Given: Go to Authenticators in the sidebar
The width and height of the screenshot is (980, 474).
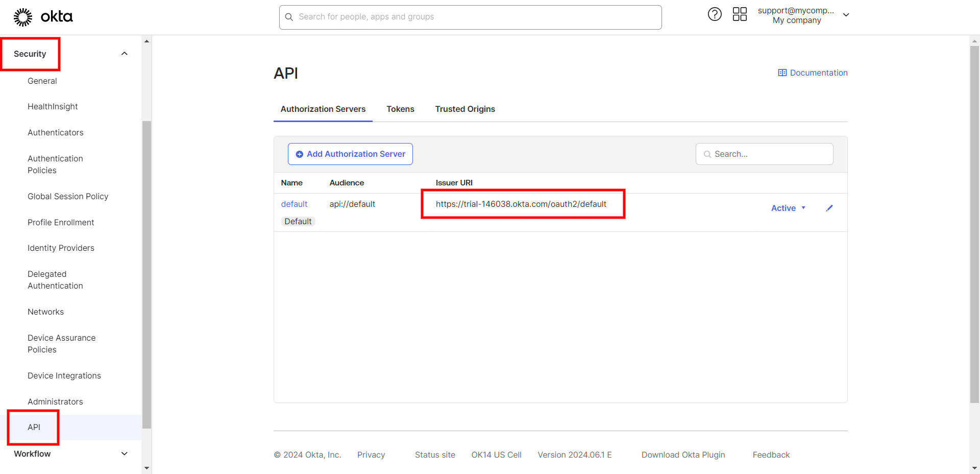Looking at the screenshot, I should coord(55,132).
